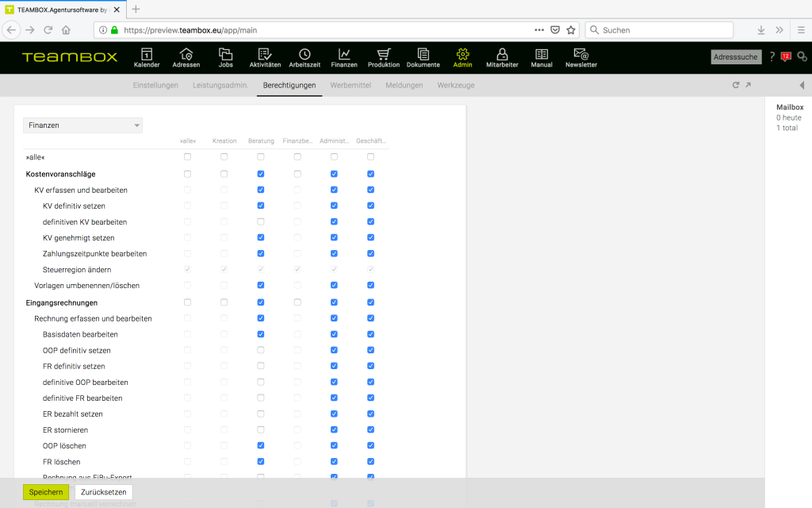
Task: Open the Mitarbeiter module
Action: 502,57
